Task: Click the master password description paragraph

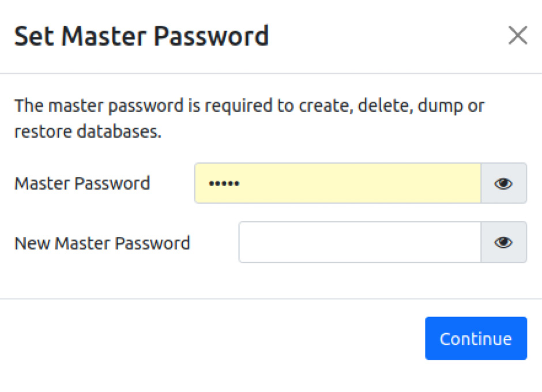Action: [249, 118]
